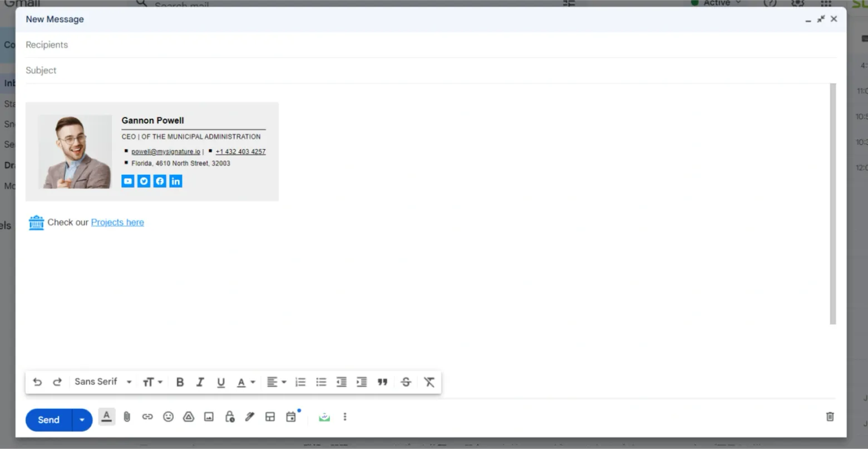Decrease the indent level
This screenshot has height=449, width=868.
(342, 382)
